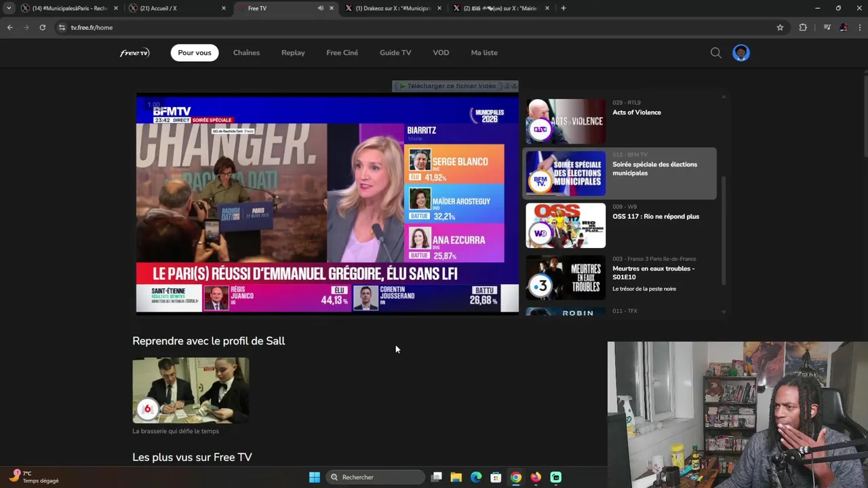Image resolution: width=868 pixels, height=488 pixels.
Task: Click the RTL9 channel logo badge
Action: (x=540, y=129)
